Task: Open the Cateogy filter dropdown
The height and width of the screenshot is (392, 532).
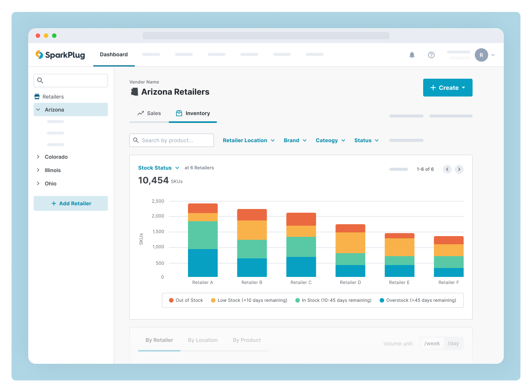Action: 331,140
